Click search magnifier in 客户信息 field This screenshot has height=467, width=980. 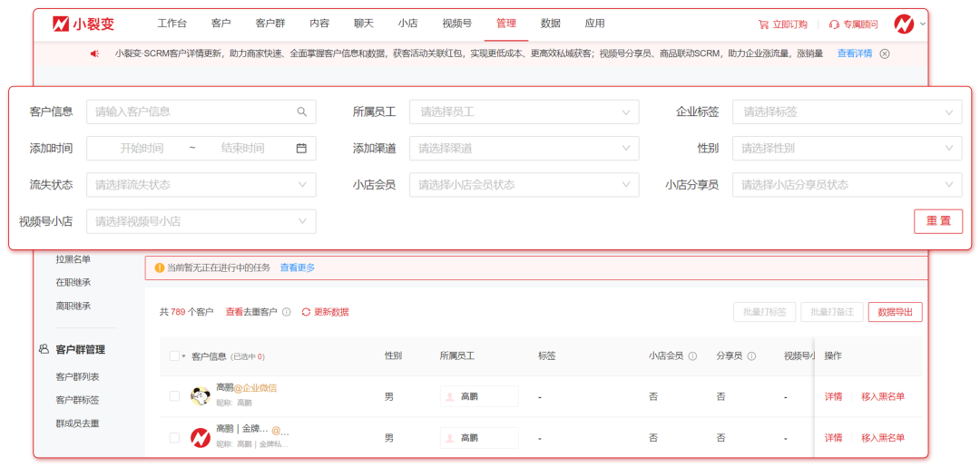coord(301,112)
